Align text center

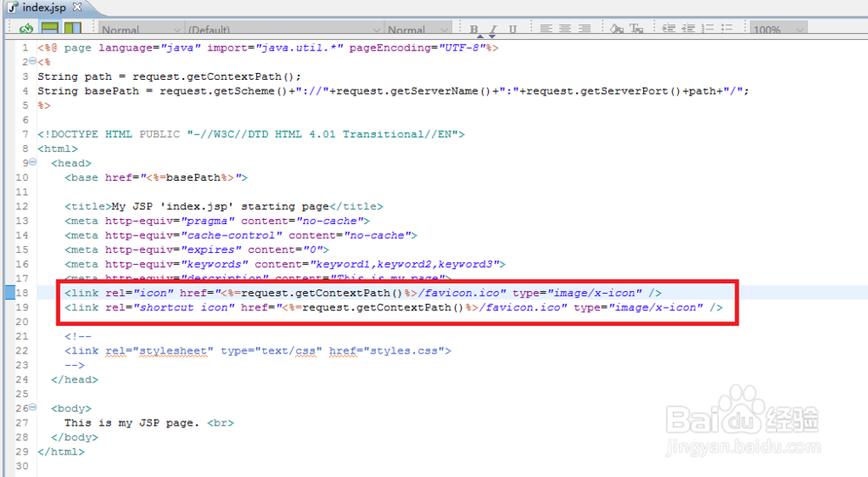[x=565, y=29]
